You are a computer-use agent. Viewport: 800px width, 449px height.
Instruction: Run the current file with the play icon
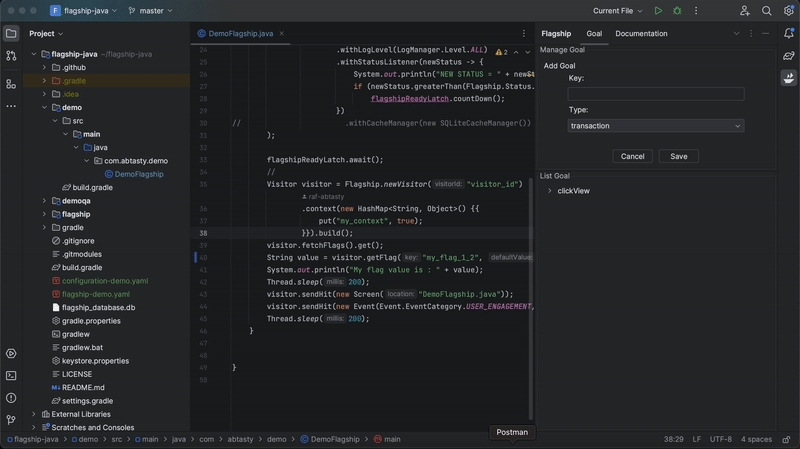click(658, 11)
